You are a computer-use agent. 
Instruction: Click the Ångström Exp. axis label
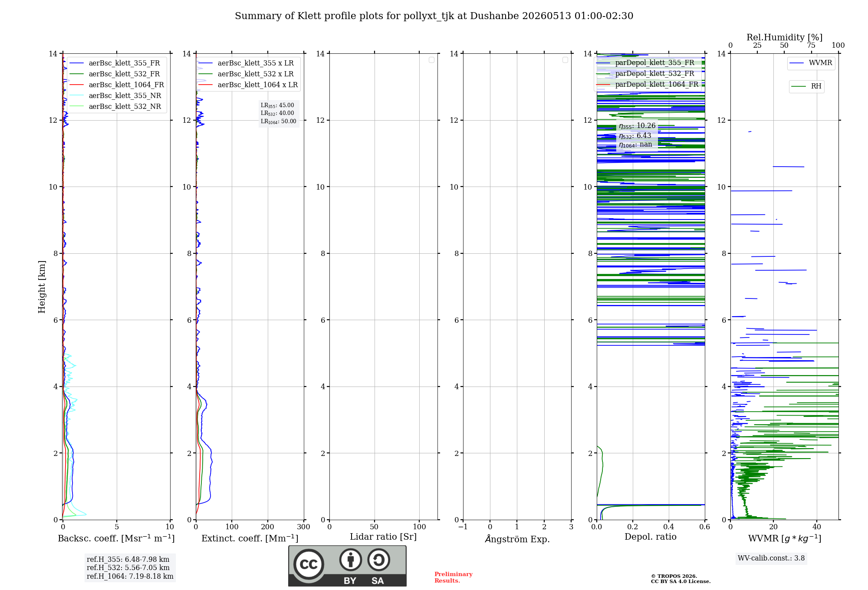517,539
